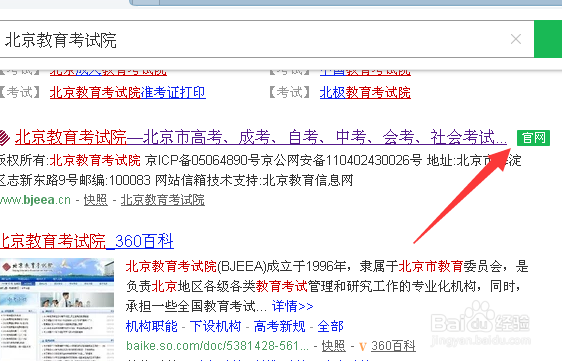Viewport: 562px width, 361px height.
Task: Click the green search button
Action: pos(548,39)
